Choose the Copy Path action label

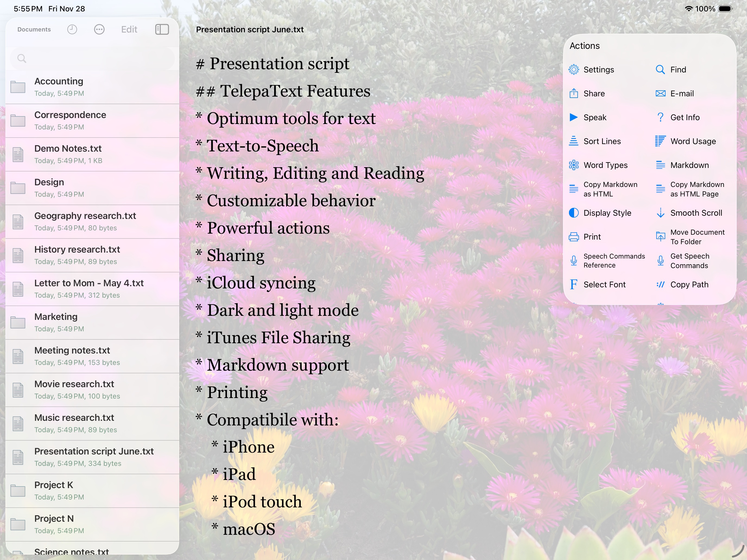[x=689, y=285]
